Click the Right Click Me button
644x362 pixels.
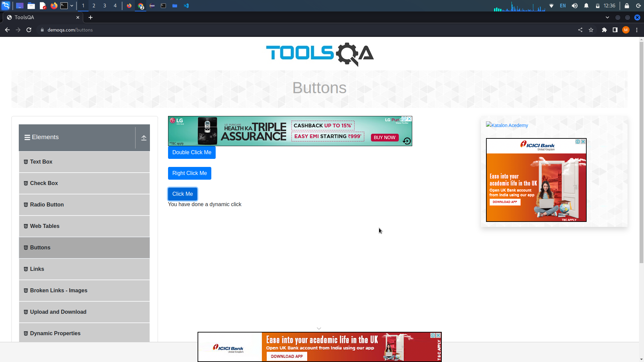pyautogui.click(x=190, y=173)
